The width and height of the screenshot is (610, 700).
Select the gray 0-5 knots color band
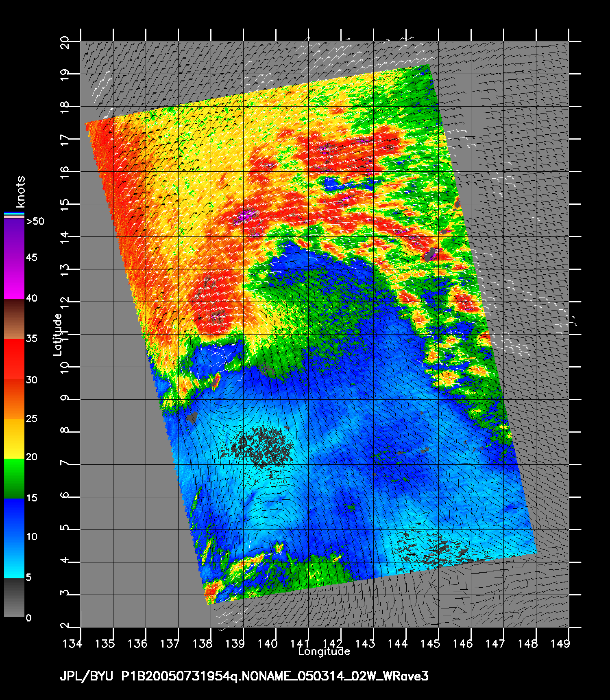point(14,597)
